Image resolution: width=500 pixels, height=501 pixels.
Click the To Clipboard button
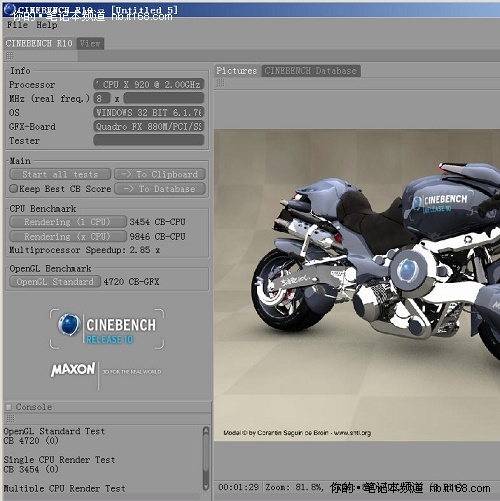[x=160, y=174]
